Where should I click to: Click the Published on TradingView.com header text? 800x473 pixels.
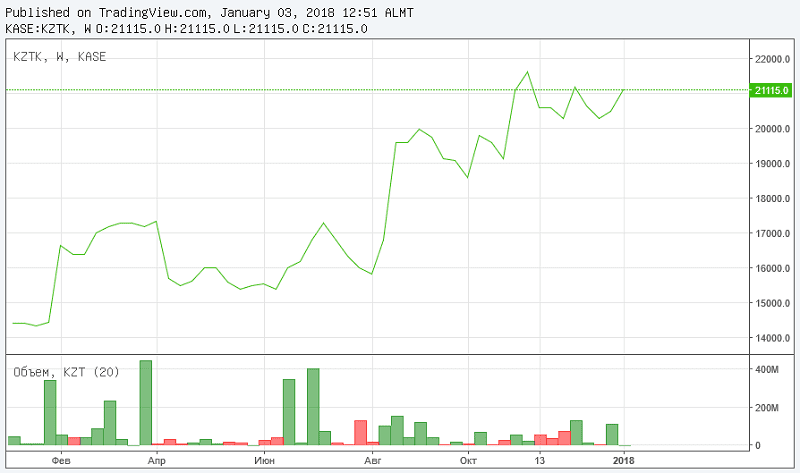tap(209, 13)
